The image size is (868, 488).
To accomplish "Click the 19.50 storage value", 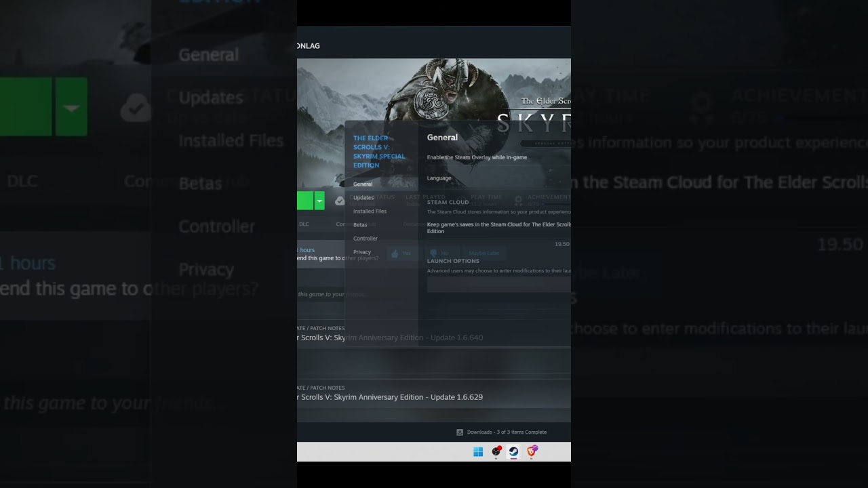I will (562, 244).
